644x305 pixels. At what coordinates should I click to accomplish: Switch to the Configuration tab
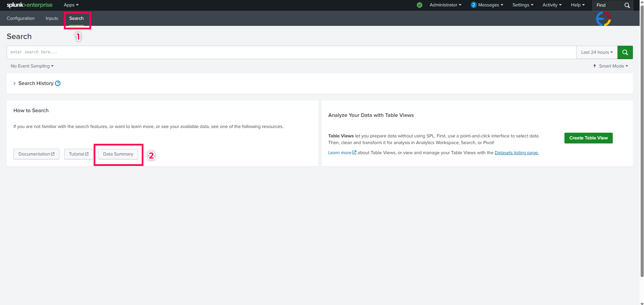click(20, 18)
